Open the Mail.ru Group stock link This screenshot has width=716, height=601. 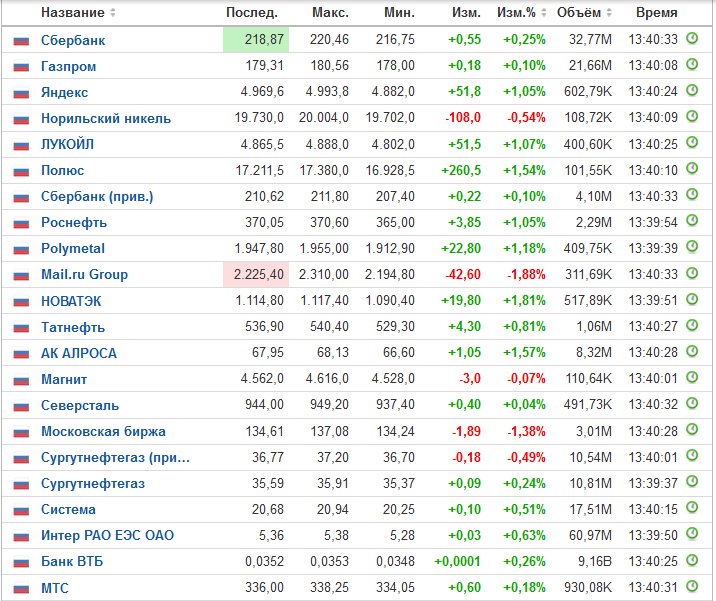[84, 274]
